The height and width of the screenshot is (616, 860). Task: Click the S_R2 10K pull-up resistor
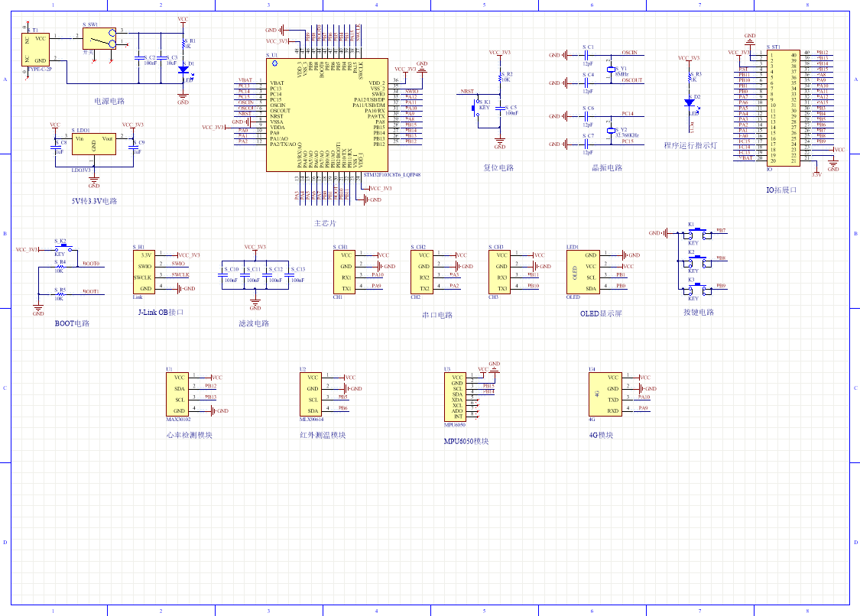pos(500,76)
